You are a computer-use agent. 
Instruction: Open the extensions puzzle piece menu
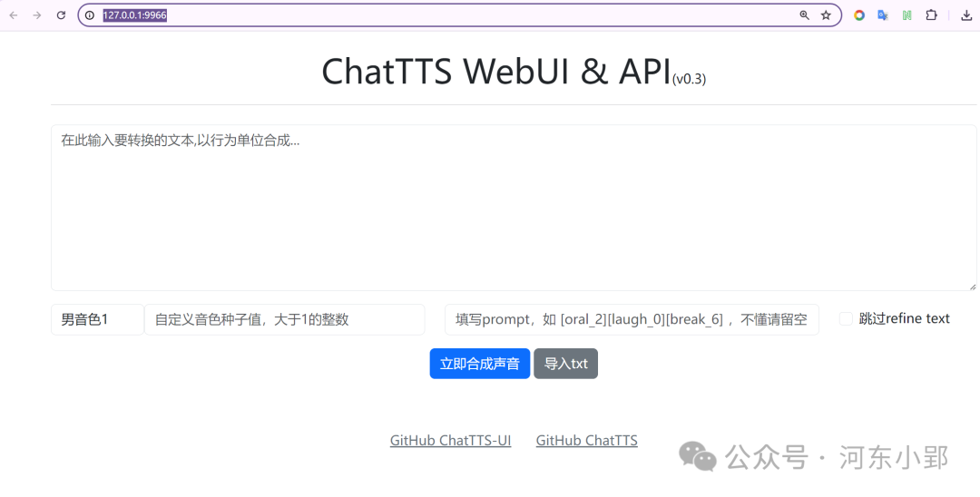[x=931, y=15]
